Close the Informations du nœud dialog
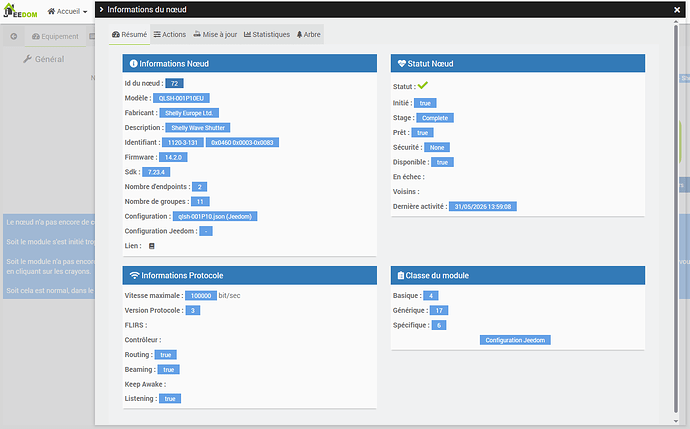 coord(677,10)
